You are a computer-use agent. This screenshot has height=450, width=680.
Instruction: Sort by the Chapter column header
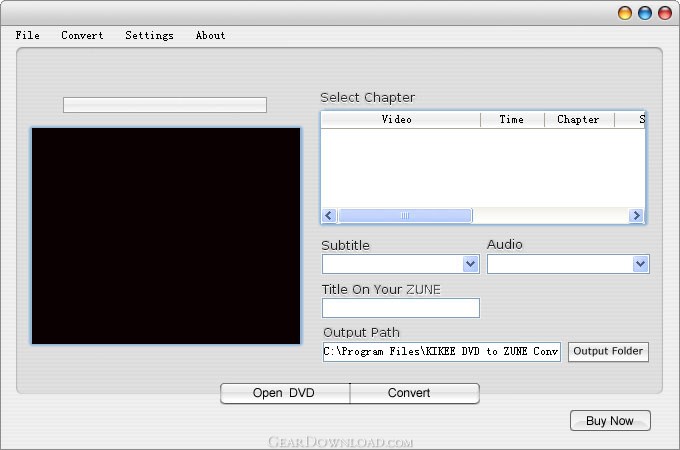tap(579, 120)
